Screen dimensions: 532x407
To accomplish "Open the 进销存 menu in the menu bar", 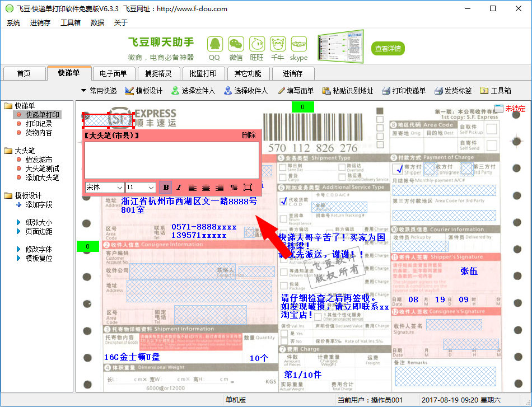I will (x=40, y=23).
